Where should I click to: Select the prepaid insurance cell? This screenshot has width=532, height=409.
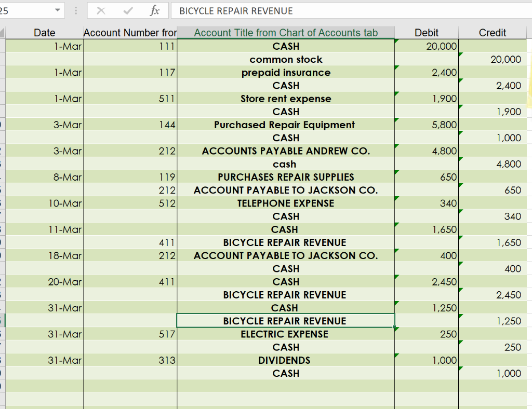click(286, 72)
